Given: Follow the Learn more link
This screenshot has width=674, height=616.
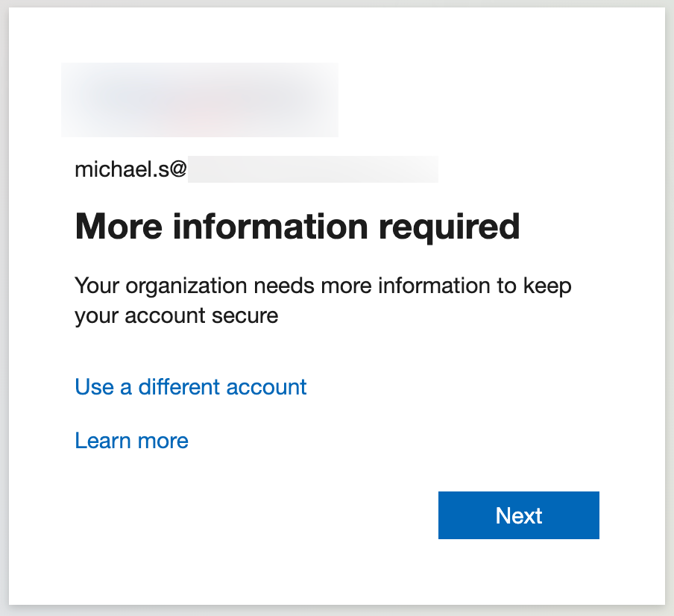Looking at the screenshot, I should [x=131, y=440].
